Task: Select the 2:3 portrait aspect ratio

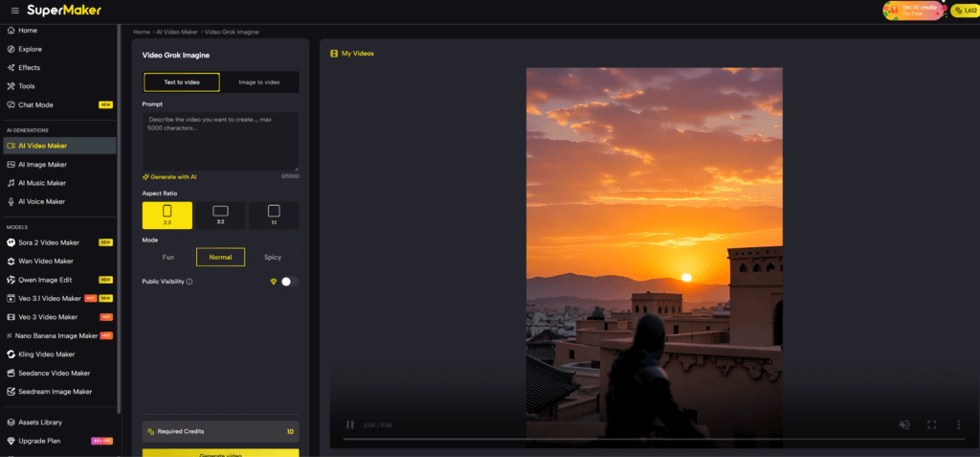Action: coord(167,216)
